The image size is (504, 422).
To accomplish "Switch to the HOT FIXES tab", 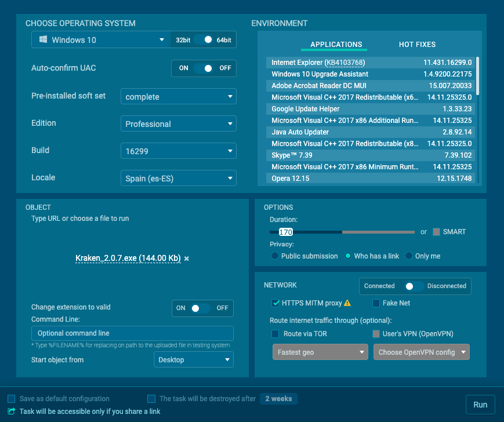I will (417, 45).
